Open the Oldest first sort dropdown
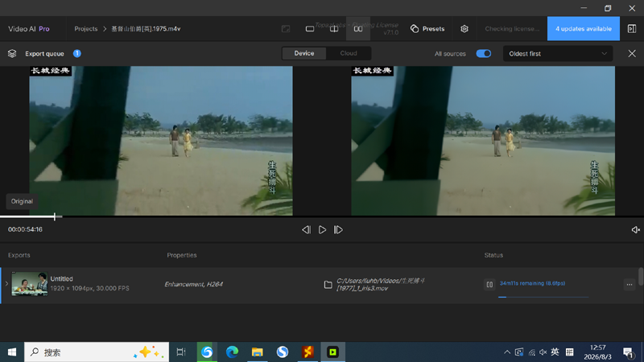 click(558, 54)
